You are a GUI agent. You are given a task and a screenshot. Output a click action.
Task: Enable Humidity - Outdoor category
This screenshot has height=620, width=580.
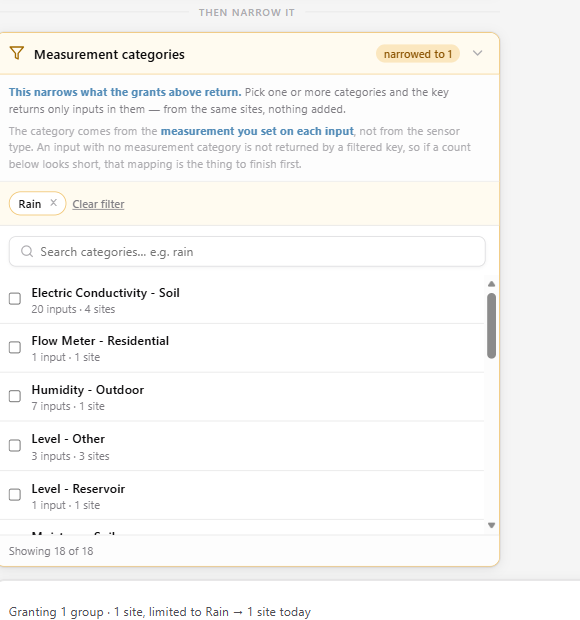[x=15, y=396]
